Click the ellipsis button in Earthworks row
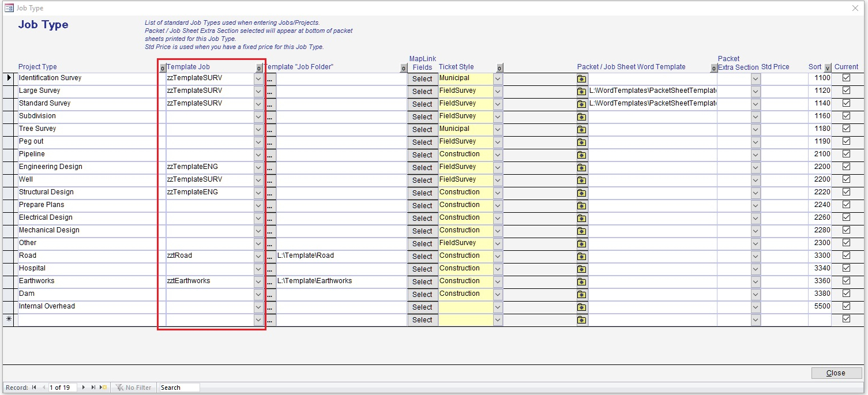 coord(270,282)
